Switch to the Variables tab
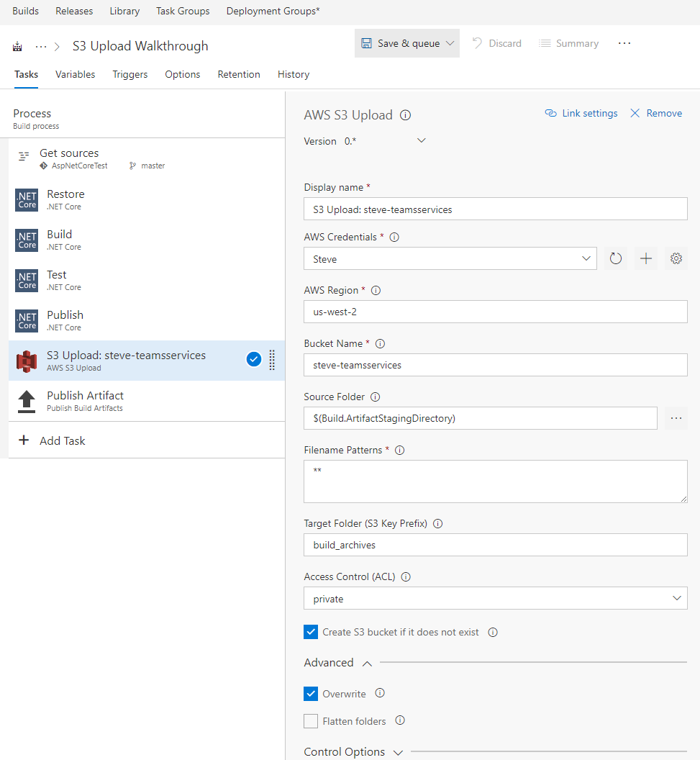Image resolution: width=700 pixels, height=760 pixels. pos(75,75)
